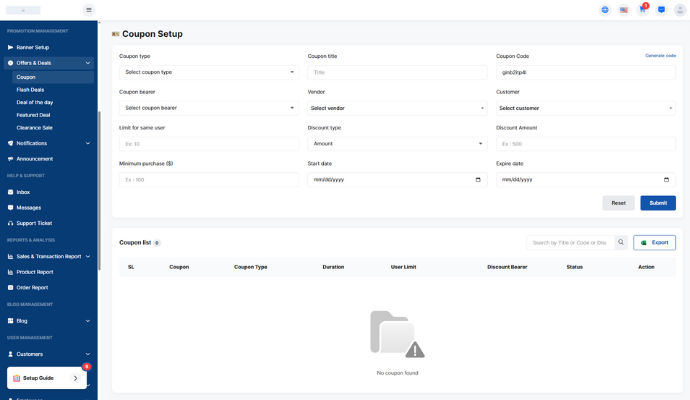Click the hamburger menu toggle icon
Viewport: 690px width, 400px height.
(x=88, y=10)
